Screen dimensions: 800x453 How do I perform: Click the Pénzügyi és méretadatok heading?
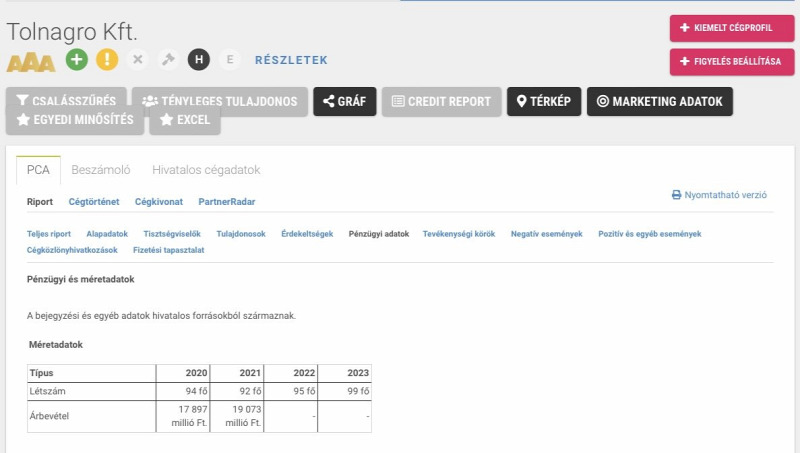pos(81,280)
